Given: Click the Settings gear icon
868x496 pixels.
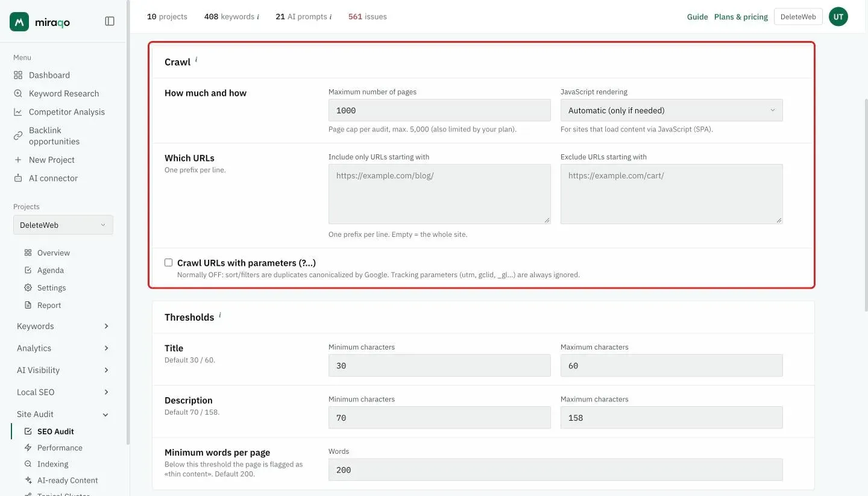Looking at the screenshot, I should point(28,287).
